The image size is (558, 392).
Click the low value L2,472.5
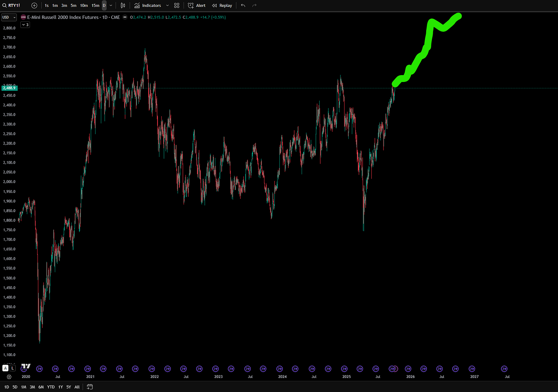click(x=173, y=17)
